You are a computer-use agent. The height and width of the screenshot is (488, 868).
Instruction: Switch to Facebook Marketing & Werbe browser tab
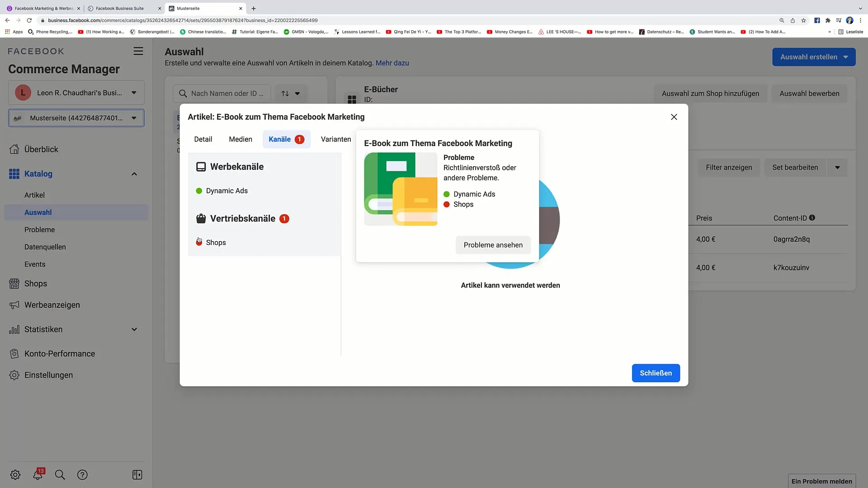coord(44,9)
